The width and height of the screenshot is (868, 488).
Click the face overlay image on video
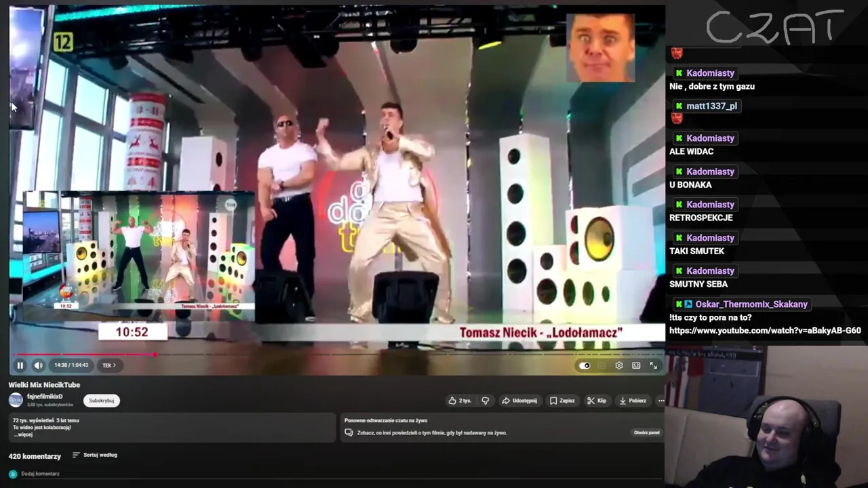[600, 47]
